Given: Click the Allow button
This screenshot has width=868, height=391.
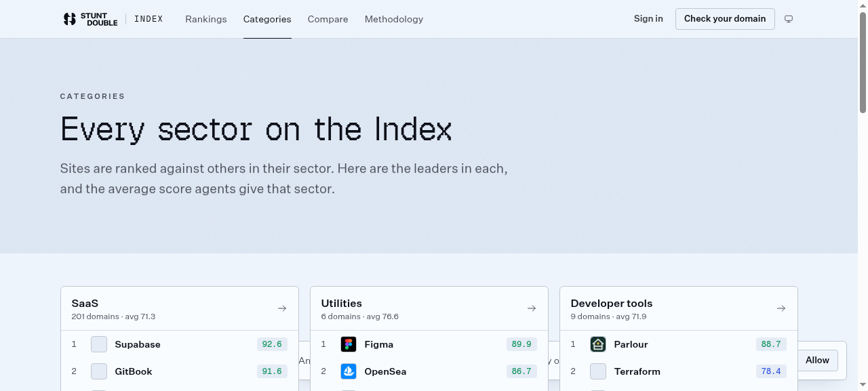Looking at the screenshot, I should pyautogui.click(x=817, y=360).
